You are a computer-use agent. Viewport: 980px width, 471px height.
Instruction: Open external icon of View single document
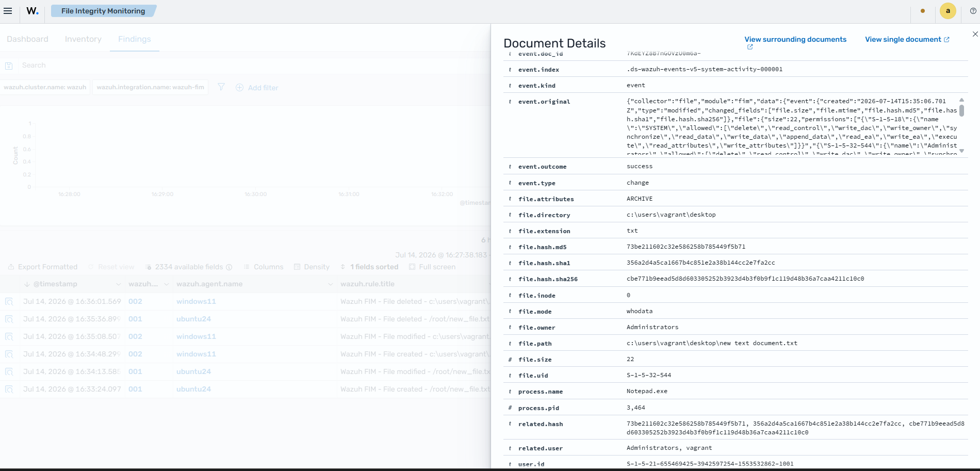tap(946, 40)
